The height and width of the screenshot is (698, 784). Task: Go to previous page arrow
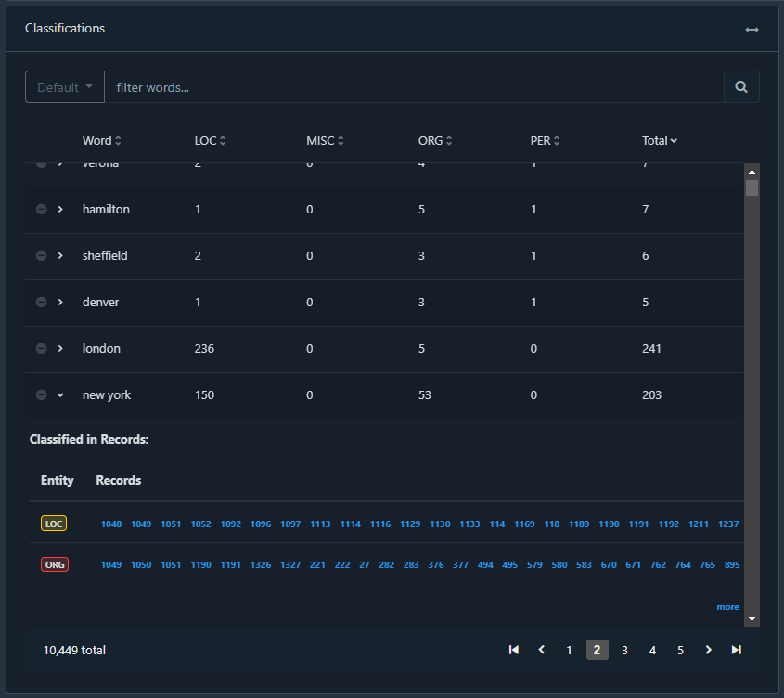[542, 650]
